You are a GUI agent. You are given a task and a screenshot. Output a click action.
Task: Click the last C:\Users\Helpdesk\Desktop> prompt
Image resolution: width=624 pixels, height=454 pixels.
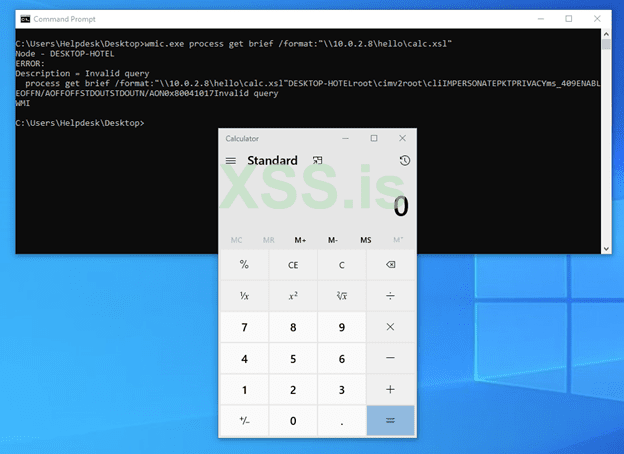pyautogui.click(x=80, y=123)
